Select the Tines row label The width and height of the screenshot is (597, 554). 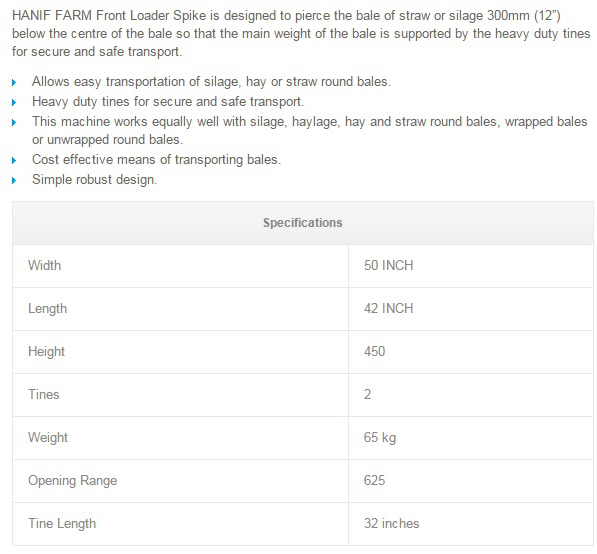point(44,394)
